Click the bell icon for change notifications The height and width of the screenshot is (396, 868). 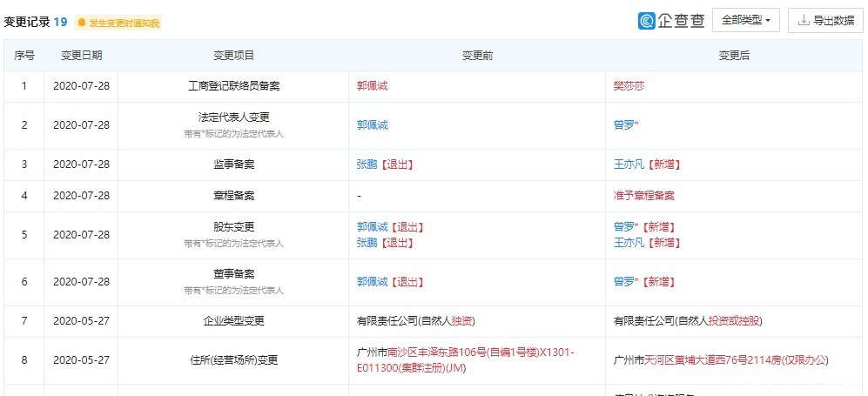point(82,23)
